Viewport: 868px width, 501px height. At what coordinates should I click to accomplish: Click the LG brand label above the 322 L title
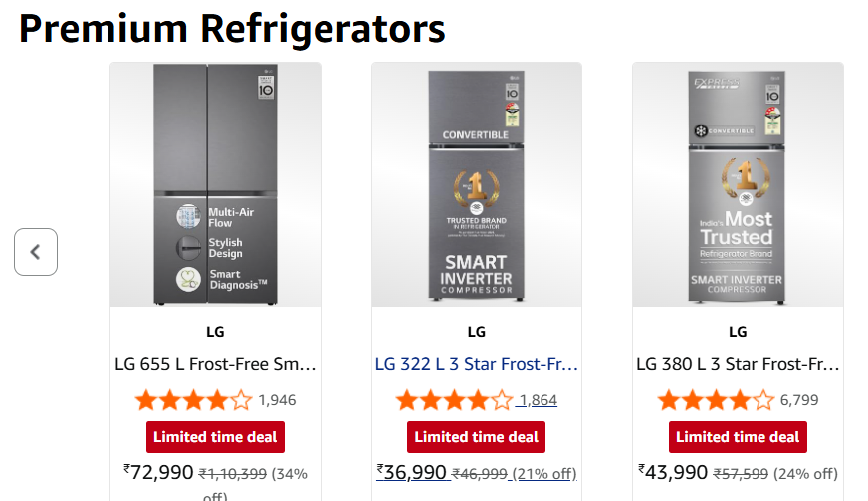(477, 332)
